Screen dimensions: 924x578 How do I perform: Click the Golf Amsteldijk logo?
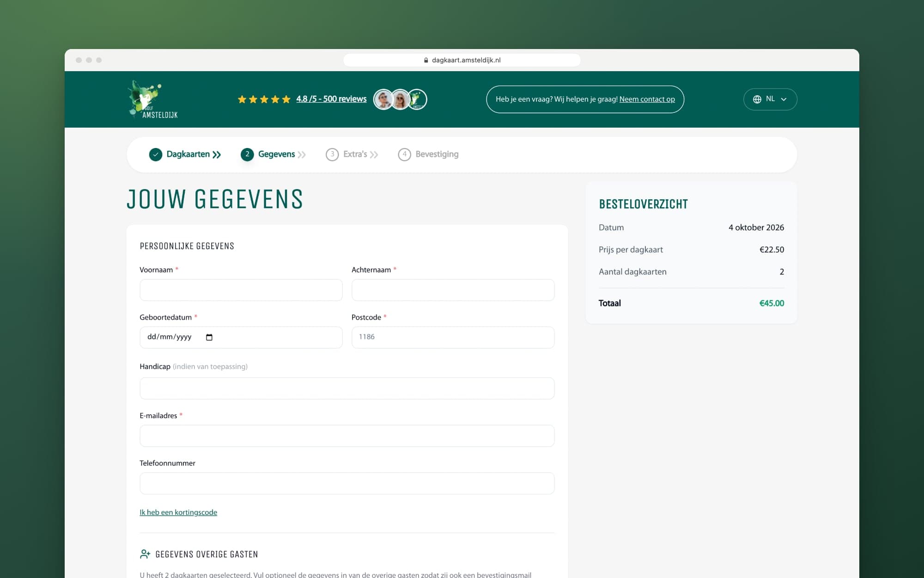click(153, 99)
